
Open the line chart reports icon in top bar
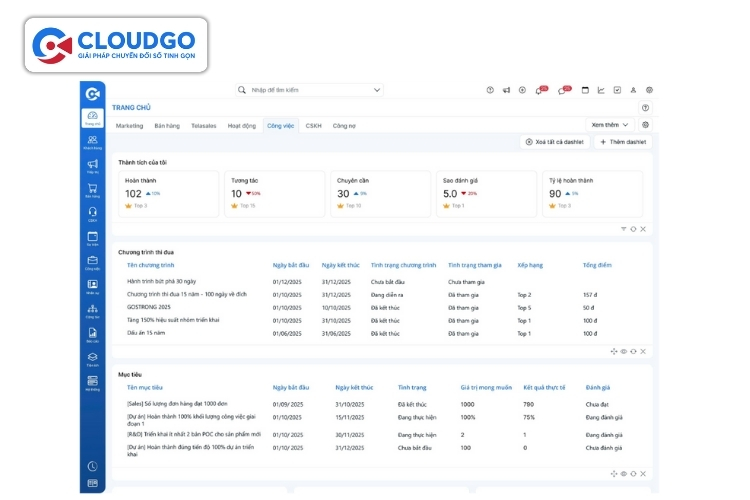pyautogui.click(x=601, y=90)
